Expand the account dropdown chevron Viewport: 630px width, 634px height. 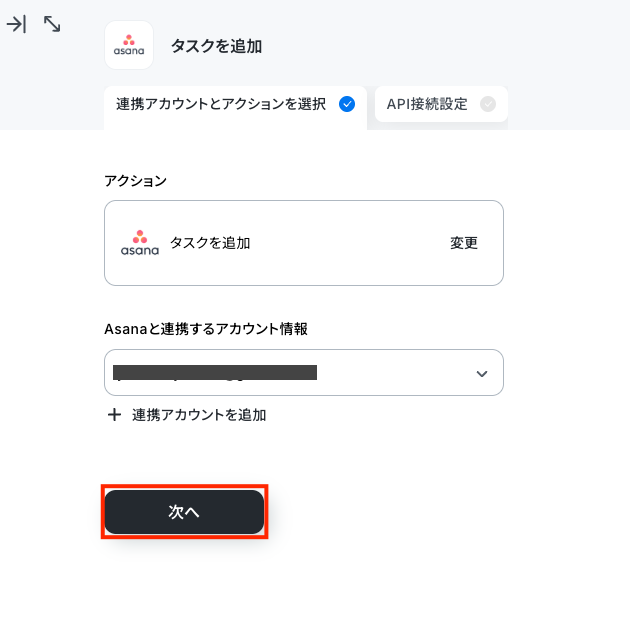click(482, 373)
